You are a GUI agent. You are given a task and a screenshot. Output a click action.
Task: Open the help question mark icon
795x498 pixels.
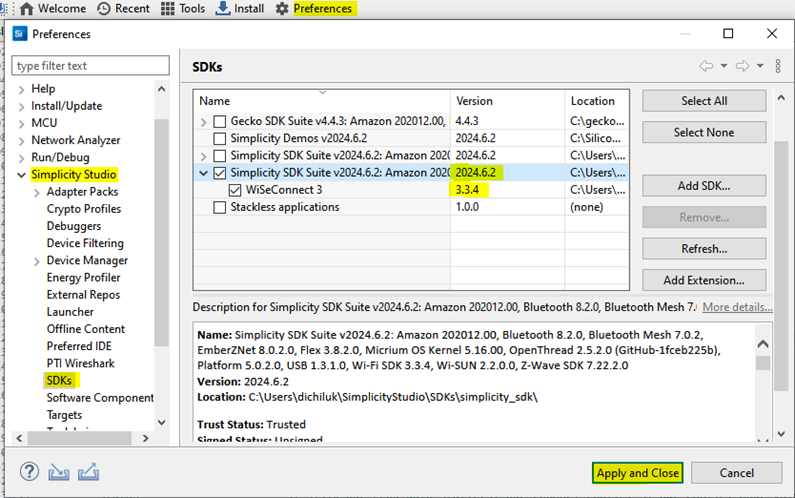pyautogui.click(x=29, y=472)
